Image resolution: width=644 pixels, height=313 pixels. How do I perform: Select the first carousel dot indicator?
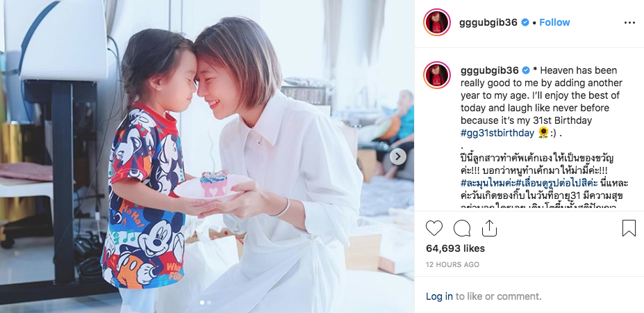(x=201, y=303)
